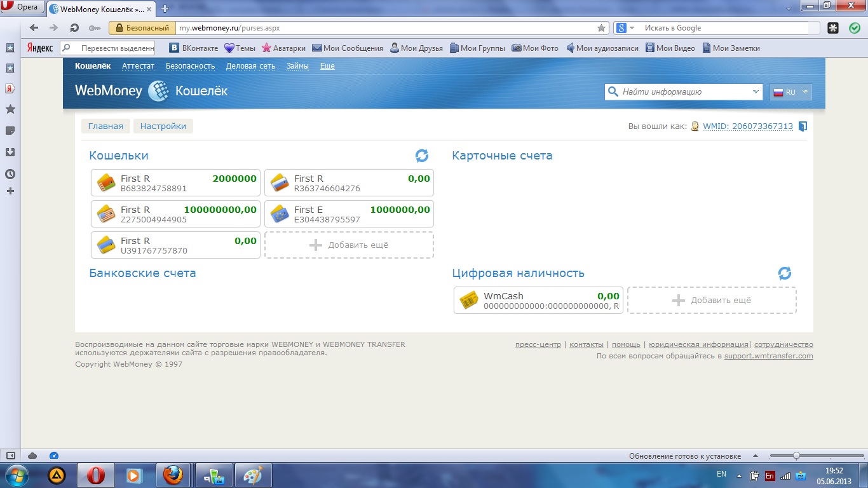The height and width of the screenshot is (488, 868).
Task: Click the address bar URL field
Action: pos(385,28)
